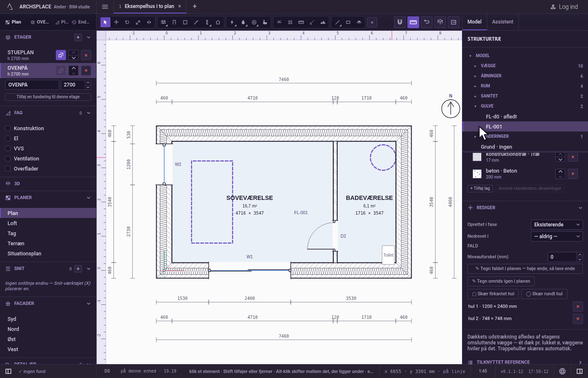588x378 pixels.
Task: Click the Log ind link
Action: coord(564,7)
